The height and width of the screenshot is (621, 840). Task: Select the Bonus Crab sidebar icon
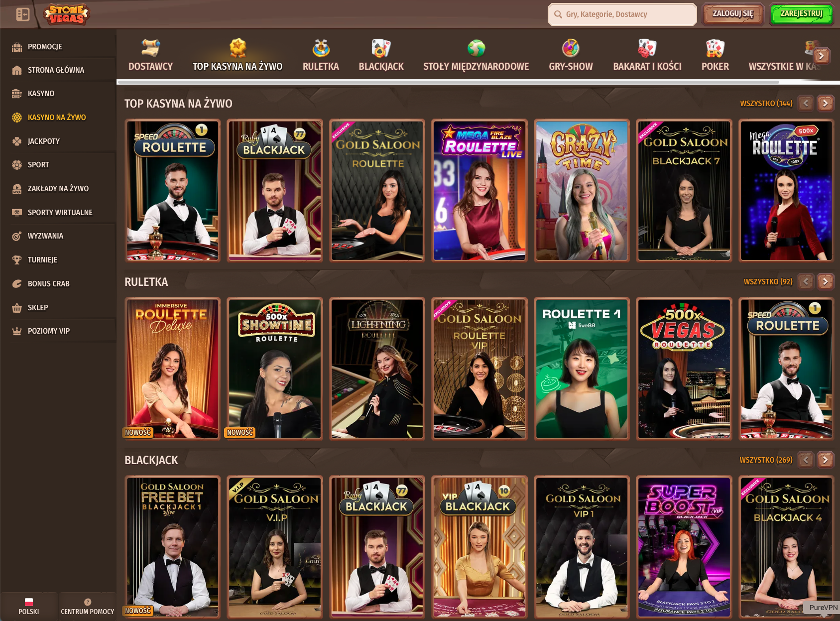[x=17, y=284]
